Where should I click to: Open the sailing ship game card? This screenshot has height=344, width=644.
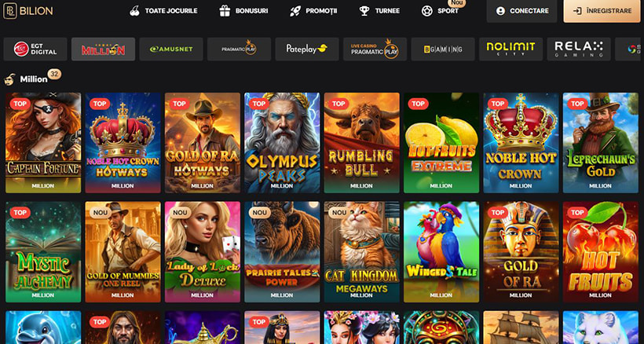(521, 328)
